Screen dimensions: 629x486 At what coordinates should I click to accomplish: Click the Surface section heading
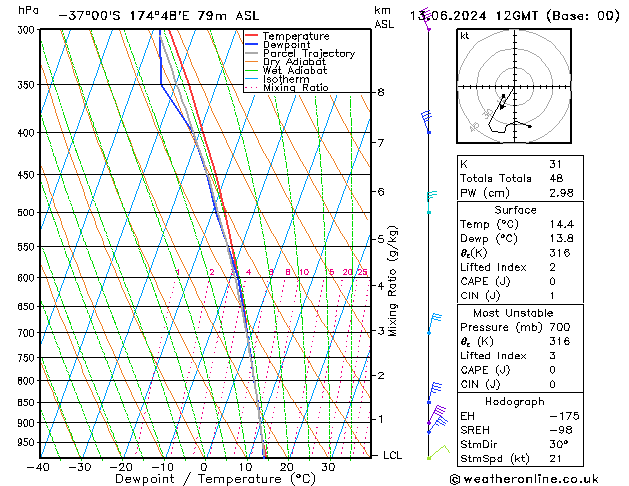(x=515, y=210)
